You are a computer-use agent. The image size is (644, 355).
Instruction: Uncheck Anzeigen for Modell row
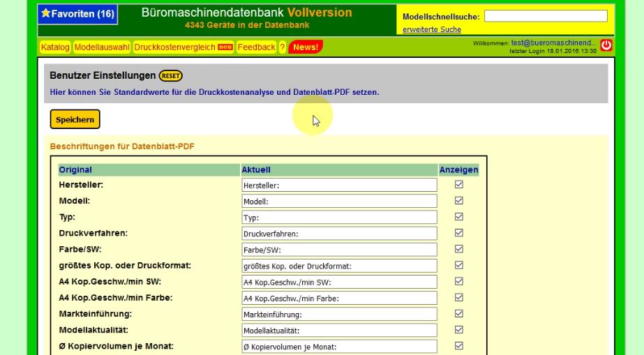tap(459, 201)
